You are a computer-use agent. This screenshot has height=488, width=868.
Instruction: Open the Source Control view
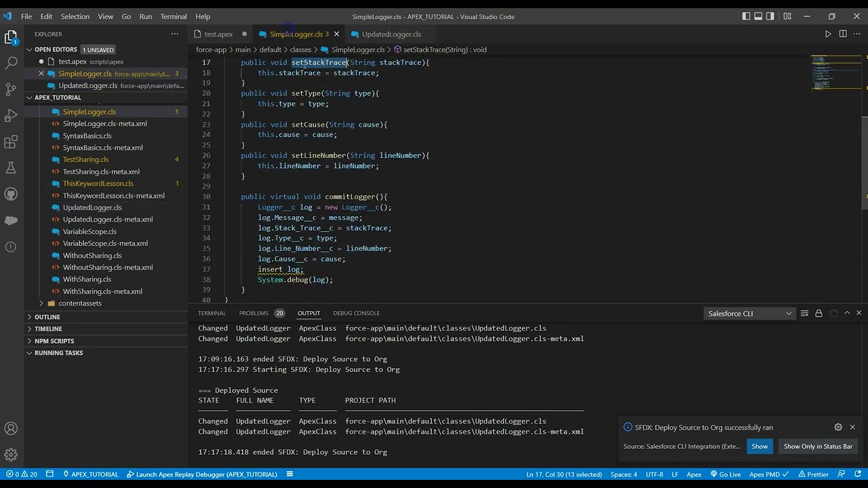coord(11,89)
